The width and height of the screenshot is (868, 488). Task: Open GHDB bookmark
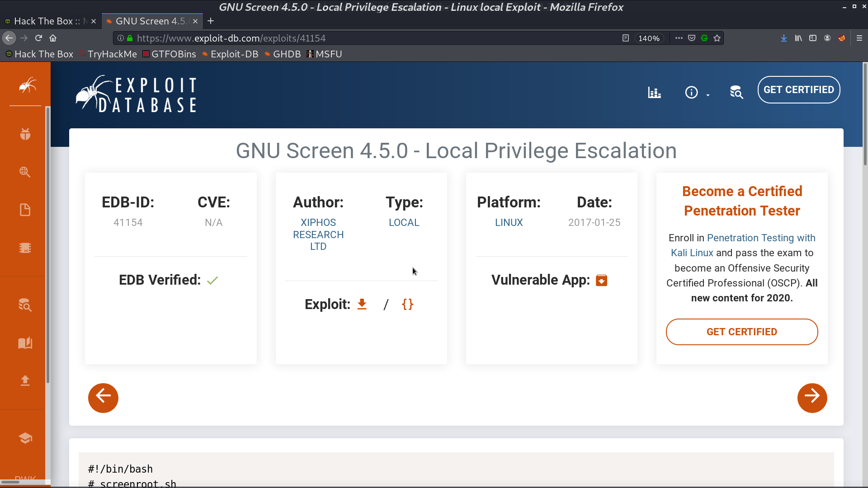pyautogui.click(x=283, y=54)
